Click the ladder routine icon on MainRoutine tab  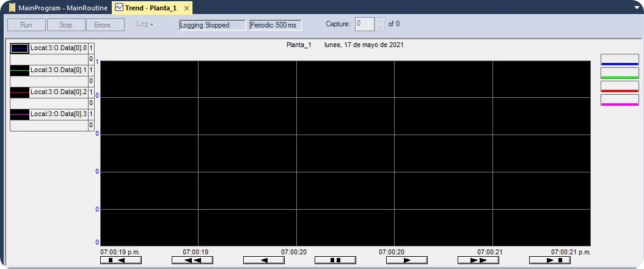click(12, 8)
